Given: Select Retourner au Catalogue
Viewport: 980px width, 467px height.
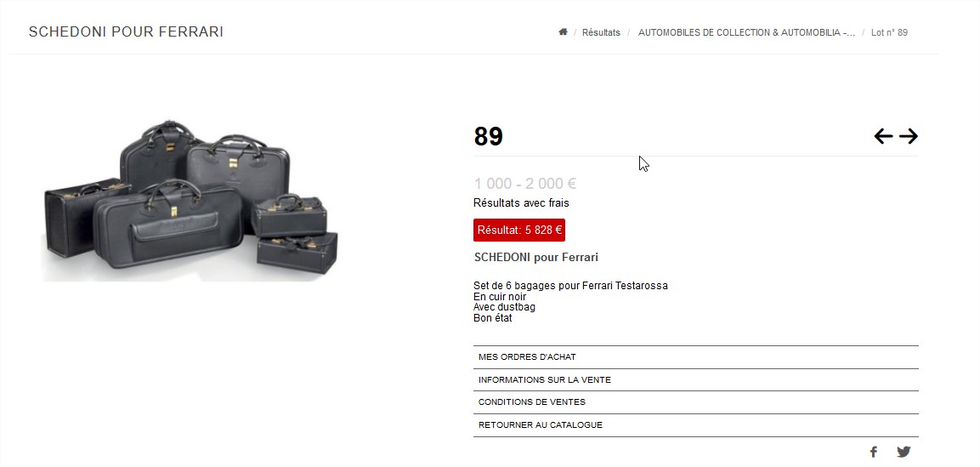Looking at the screenshot, I should coord(695,425).
